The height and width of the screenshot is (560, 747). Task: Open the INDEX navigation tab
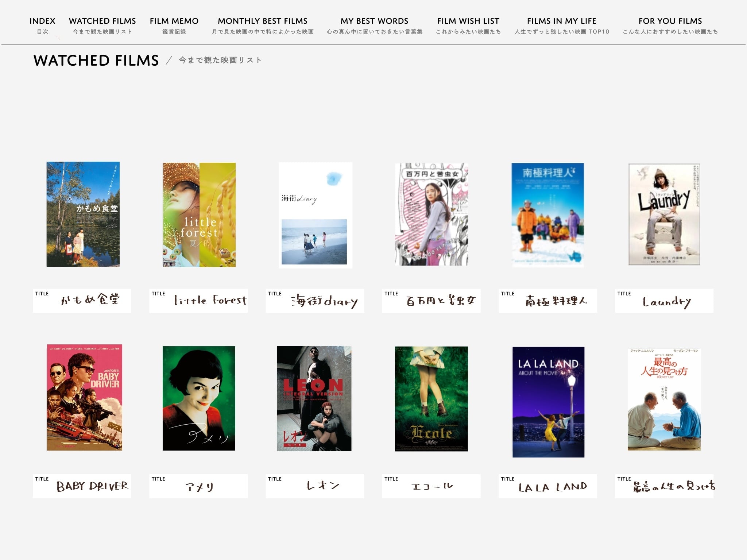click(x=42, y=25)
